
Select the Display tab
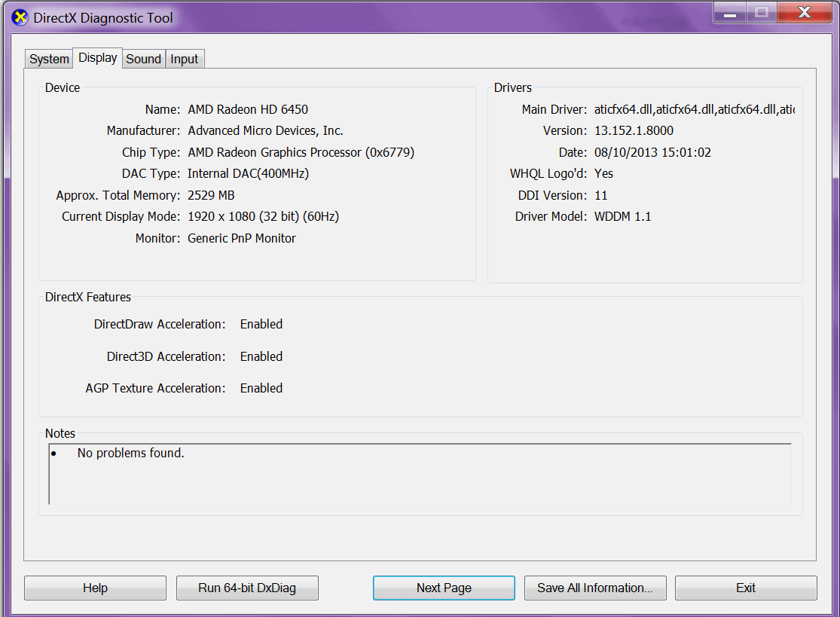click(x=97, y=57)
